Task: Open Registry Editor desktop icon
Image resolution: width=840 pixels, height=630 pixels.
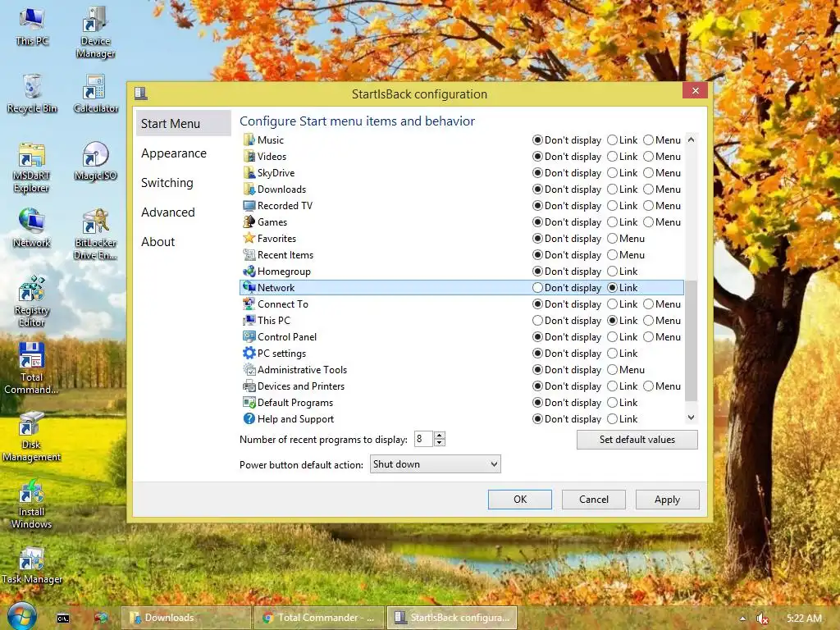Action: pos(32,302)
